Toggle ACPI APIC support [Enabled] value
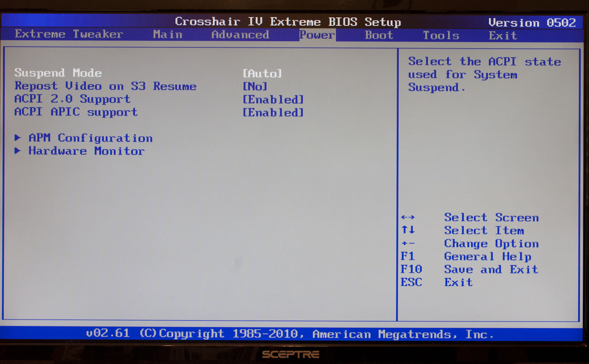The width and height of the screenshot is (589, 364). pos(273,113)
